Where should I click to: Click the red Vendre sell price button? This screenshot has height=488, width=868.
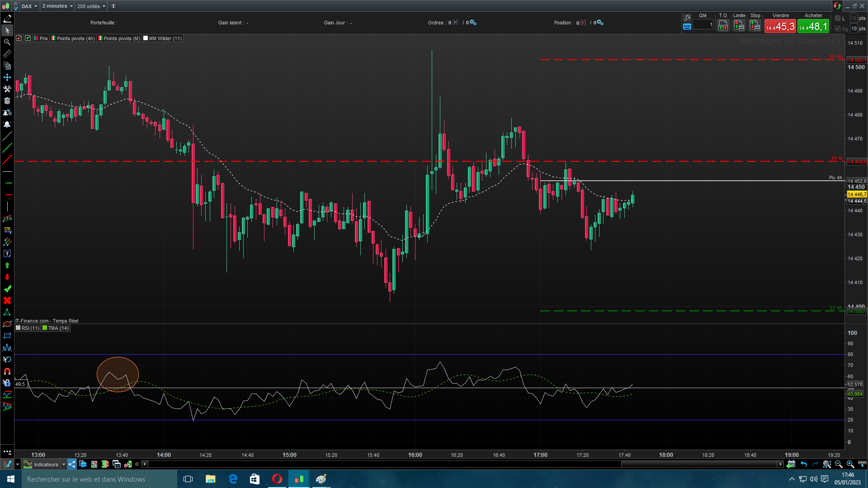click(x=780, y=27)
